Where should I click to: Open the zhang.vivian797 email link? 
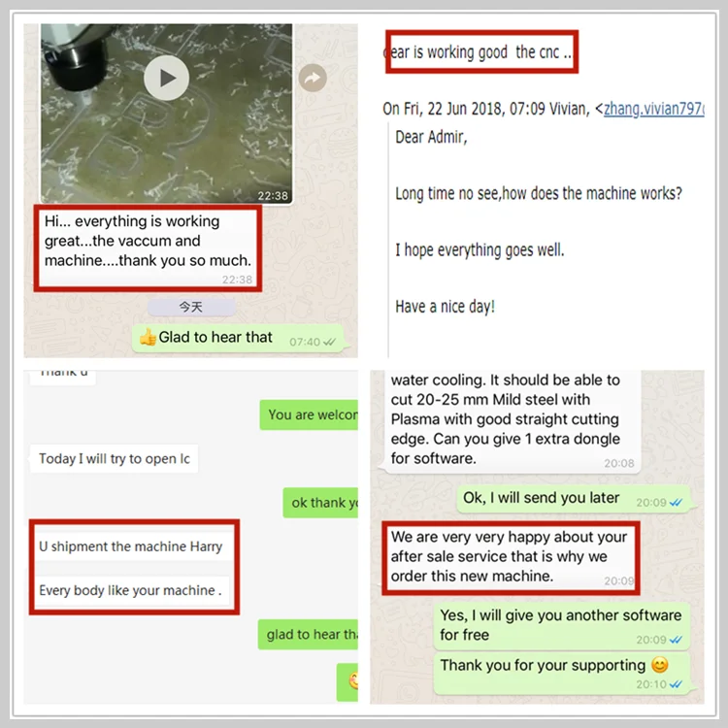tap(653, 109)
